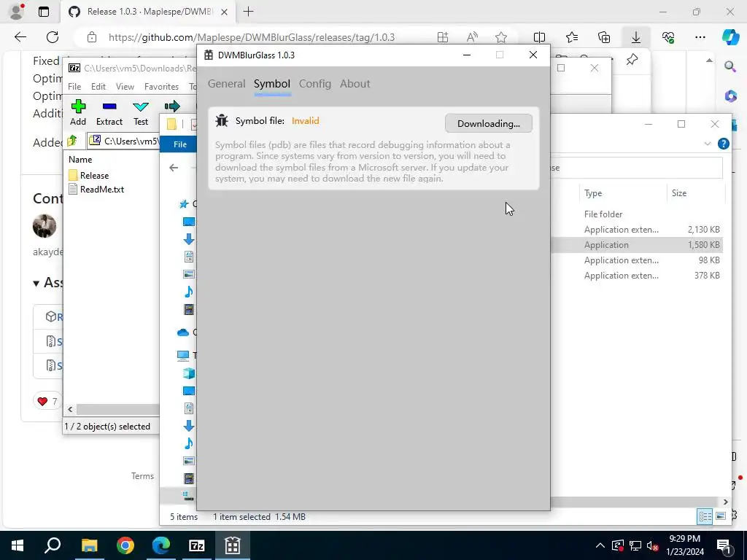
Task: Add this page to favorites with star icon
Action: point(500,37)
